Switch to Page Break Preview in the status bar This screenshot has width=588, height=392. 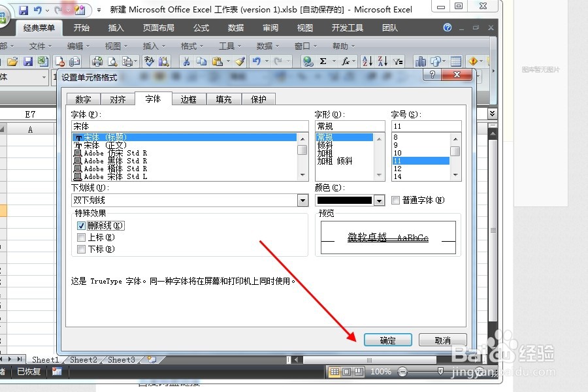[359, 372]
